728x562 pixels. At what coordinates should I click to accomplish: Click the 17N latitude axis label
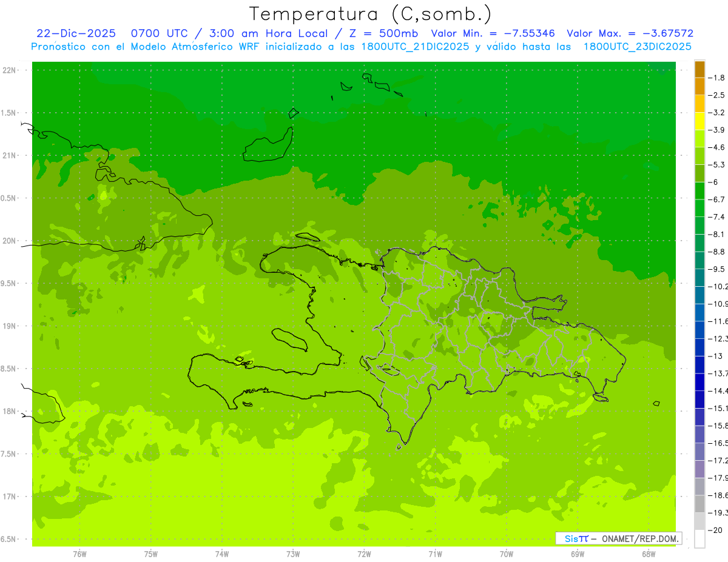pyautogui.click(x=10, y=497)
